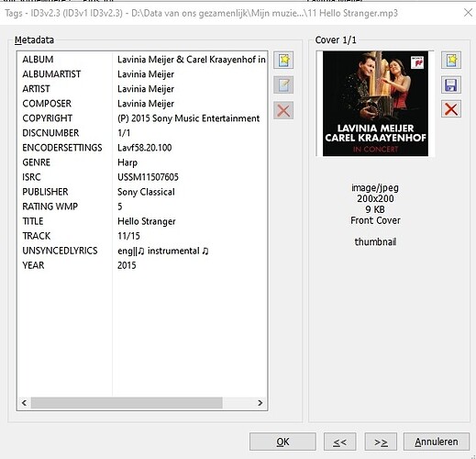Image resolution: width=476 pixels, height=459 pixels.
Task: Confirm the tag dialog with OK
Action: (282, 442)
